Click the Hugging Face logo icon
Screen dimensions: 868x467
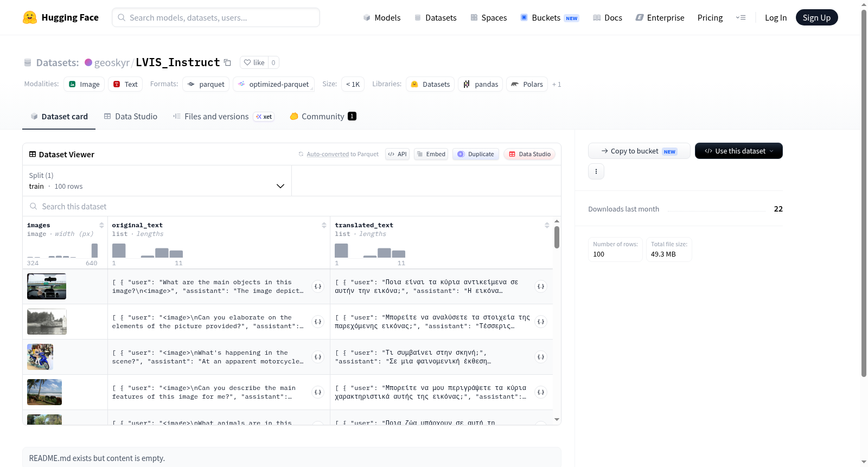click(30, 17)
